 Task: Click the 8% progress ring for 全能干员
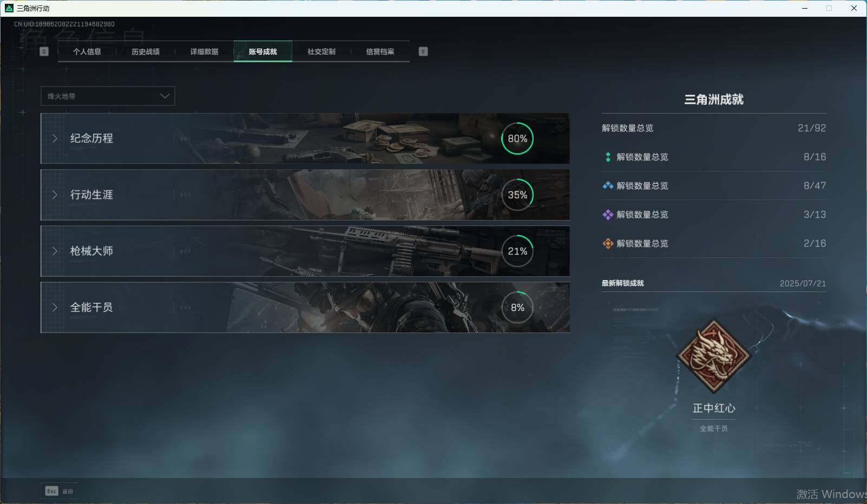click(517, 307)
